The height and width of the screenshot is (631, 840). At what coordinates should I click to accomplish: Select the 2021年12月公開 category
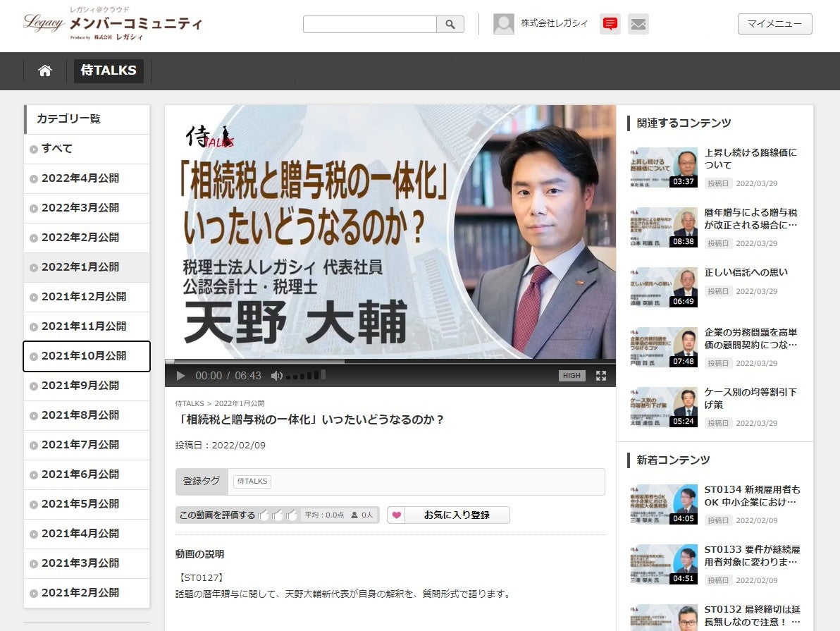coord(87,297)
